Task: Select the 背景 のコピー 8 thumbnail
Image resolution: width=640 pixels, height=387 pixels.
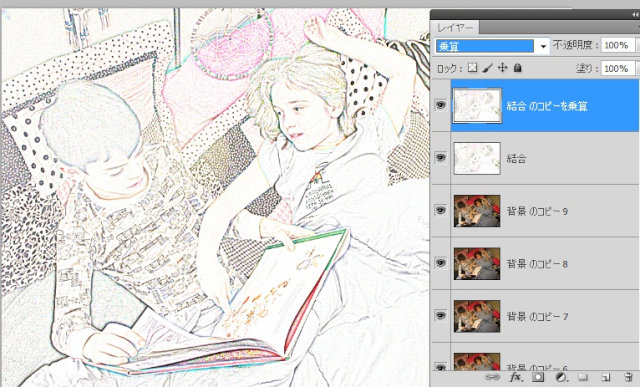Action: click(x=477, y=263)
